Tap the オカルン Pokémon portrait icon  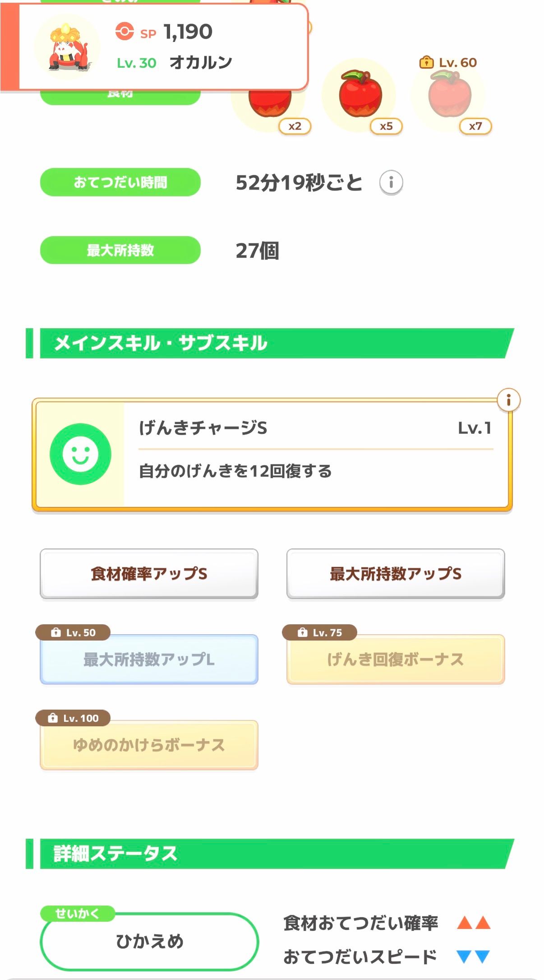tap(68, 47)
